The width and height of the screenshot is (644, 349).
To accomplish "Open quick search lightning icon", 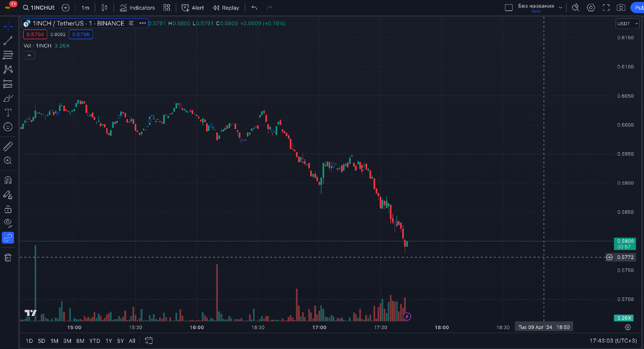I will point(575,8).
